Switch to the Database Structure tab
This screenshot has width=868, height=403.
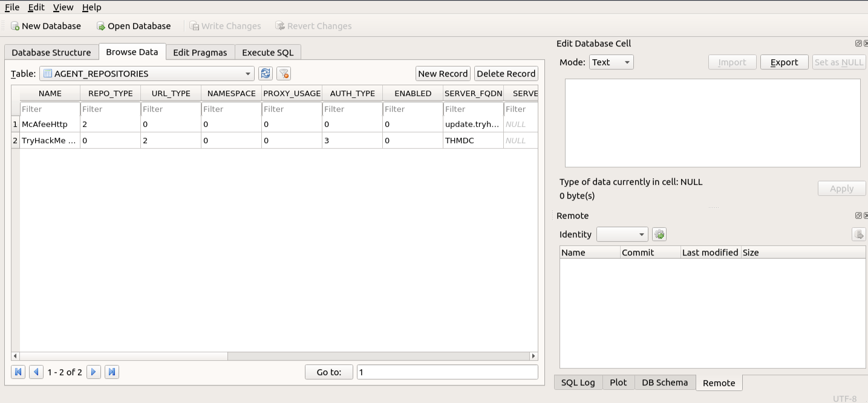[51, 52]
